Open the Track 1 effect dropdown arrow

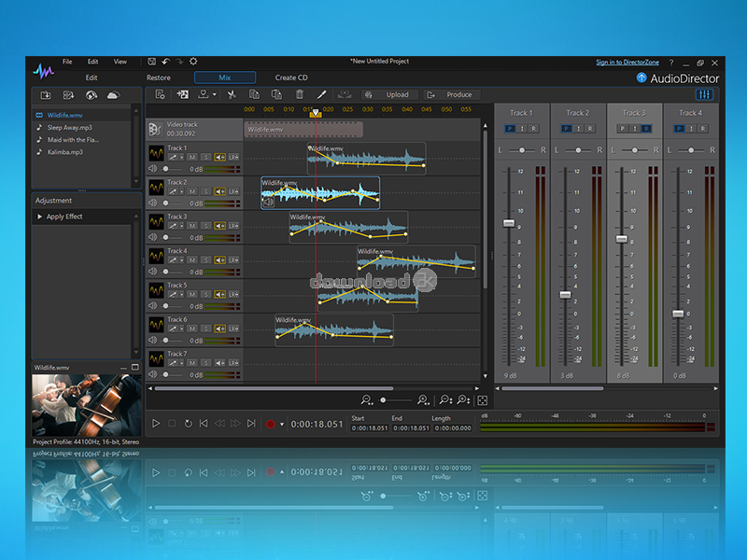[x=181, y=157]
